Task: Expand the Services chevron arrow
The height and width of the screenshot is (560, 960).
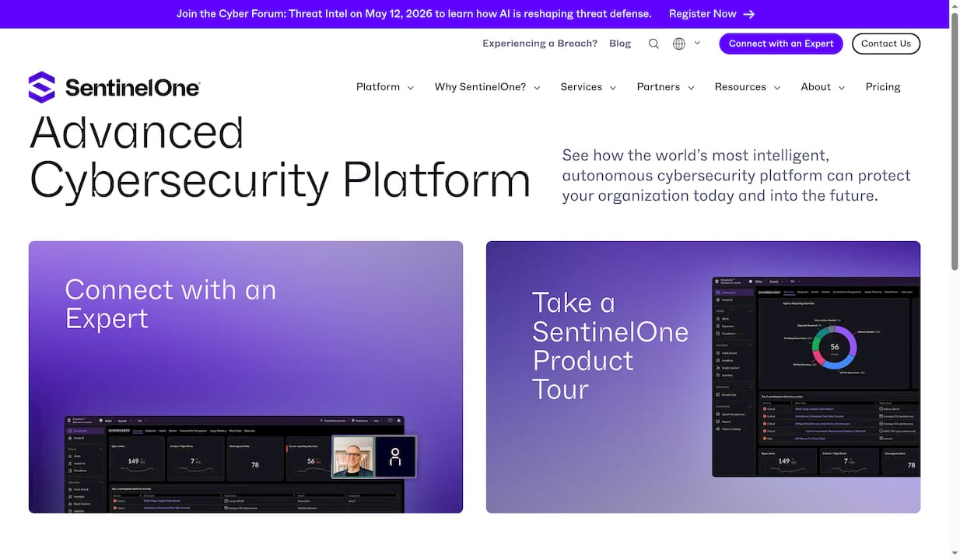Action: point(612,88)
